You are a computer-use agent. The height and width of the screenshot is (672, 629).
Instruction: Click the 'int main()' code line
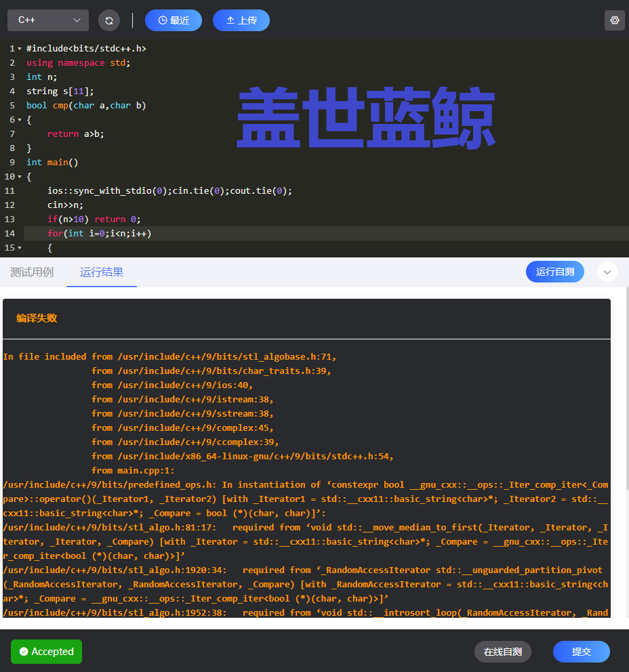tap(52, 163)
